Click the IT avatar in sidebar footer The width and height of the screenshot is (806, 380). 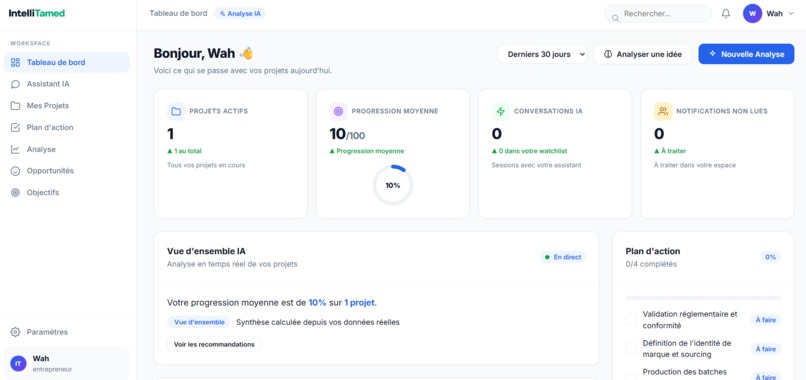(19, 364)
